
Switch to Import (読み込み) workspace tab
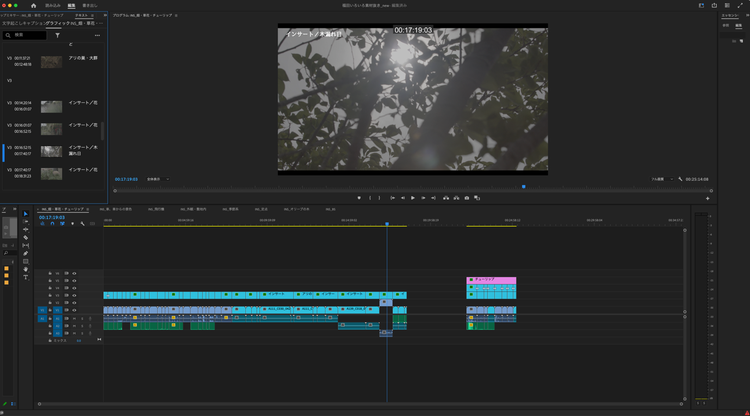click(53, 6)
